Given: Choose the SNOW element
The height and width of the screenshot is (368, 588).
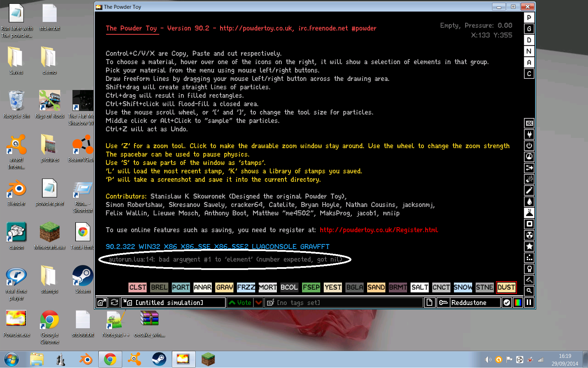Looking at the screenshot, I should click(463, 287).
